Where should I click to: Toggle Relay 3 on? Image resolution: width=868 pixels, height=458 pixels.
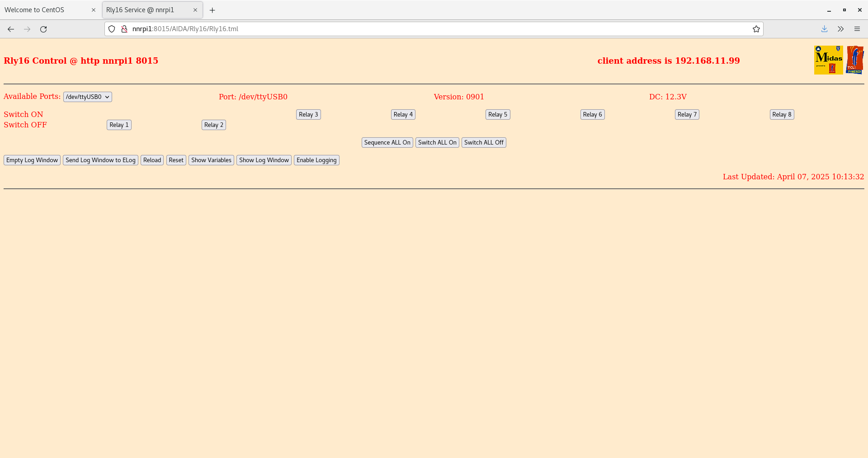[308, 114]
